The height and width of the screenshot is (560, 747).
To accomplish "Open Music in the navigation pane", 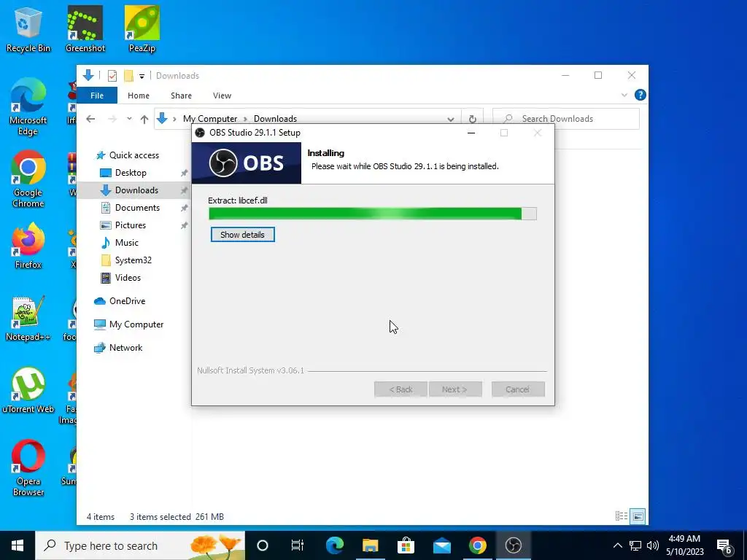I will [x=126, y=243].
